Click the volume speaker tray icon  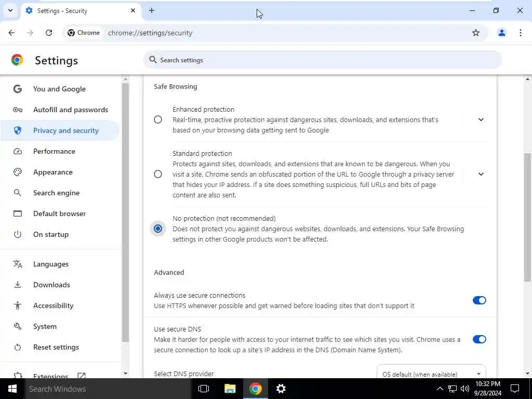tap(465, 389)
